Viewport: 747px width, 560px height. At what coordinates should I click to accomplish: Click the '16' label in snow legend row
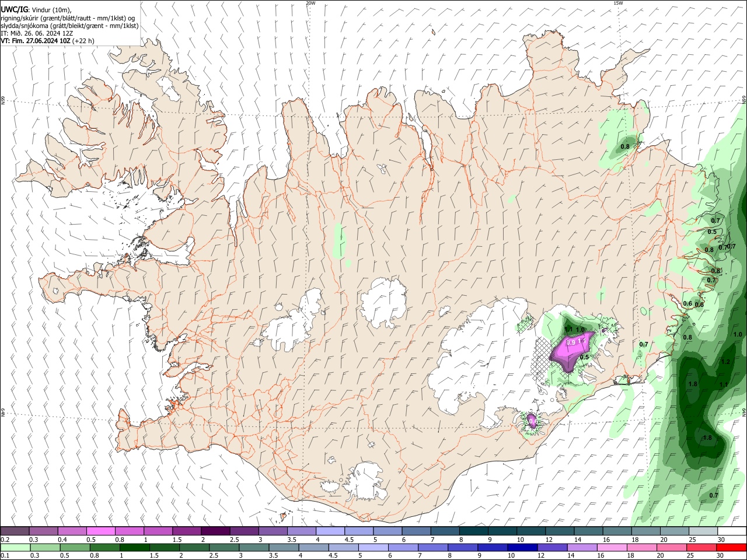(x=606, y=540)
